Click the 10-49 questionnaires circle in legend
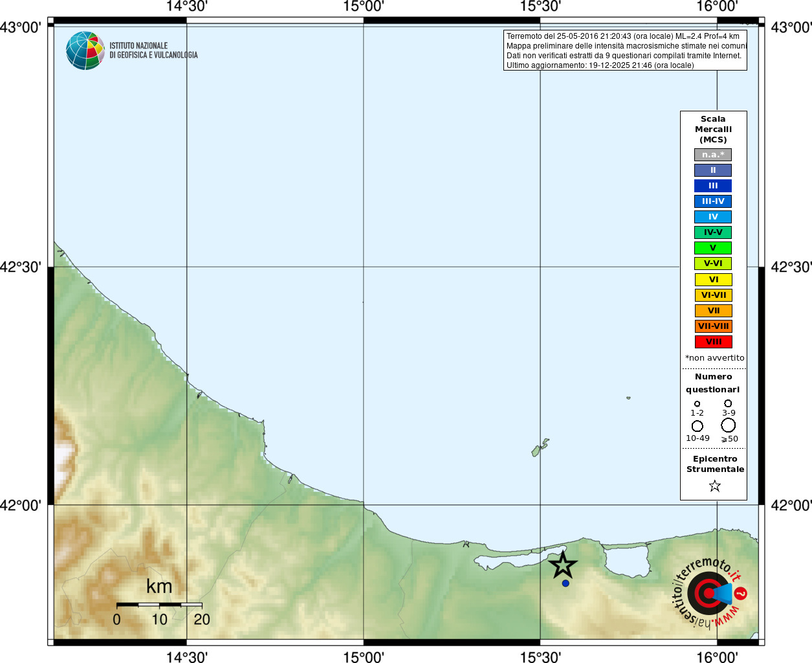This screenshot has height=663, width=812. (697, 426)
